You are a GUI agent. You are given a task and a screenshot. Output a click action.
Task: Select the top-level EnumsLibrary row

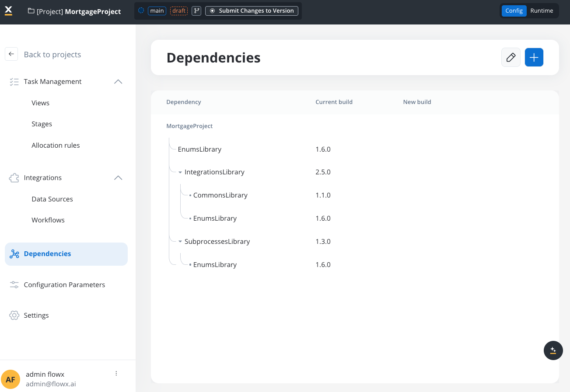(199, 149)
